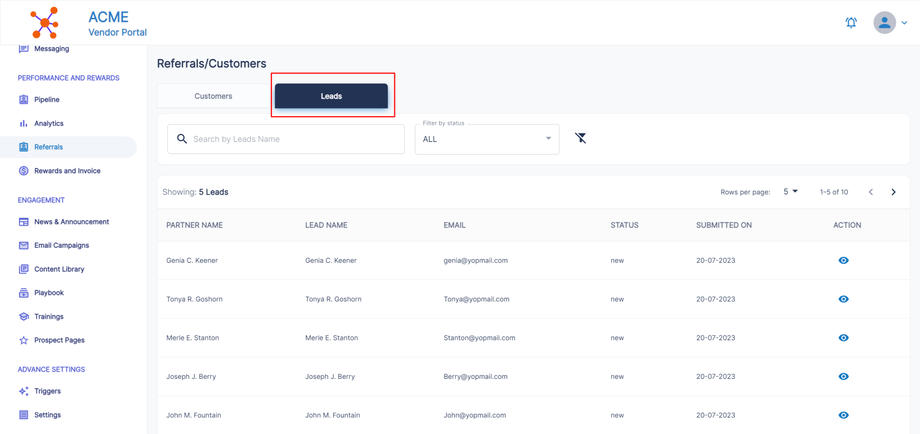The height and width of the screenshot is (434, 920).
Task: Click the Settings sidebar icon
Action: click(23, 415)
